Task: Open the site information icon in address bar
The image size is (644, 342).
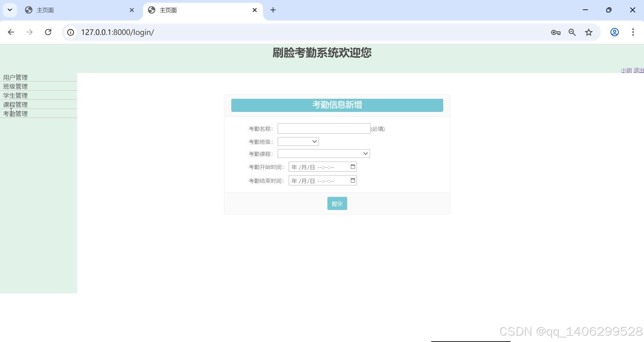Action: tap(70, 32)
